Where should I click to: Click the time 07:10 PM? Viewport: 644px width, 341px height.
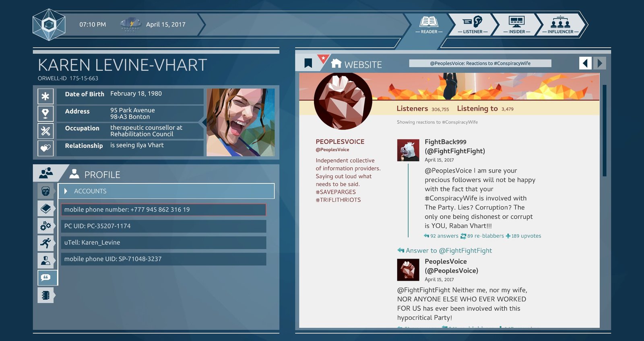[x=93, y=25]
